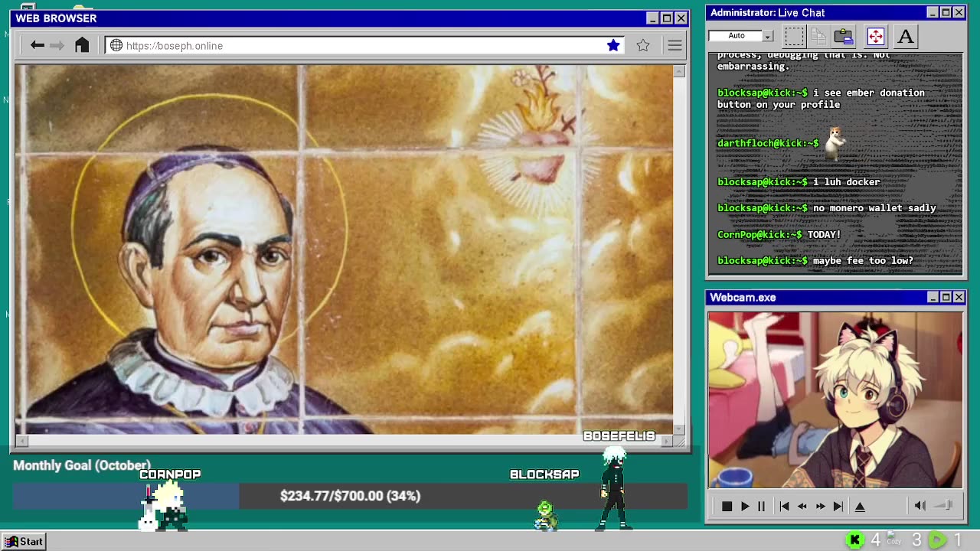Click the 'Monthly Goal (October)' label

click(82, 465)
